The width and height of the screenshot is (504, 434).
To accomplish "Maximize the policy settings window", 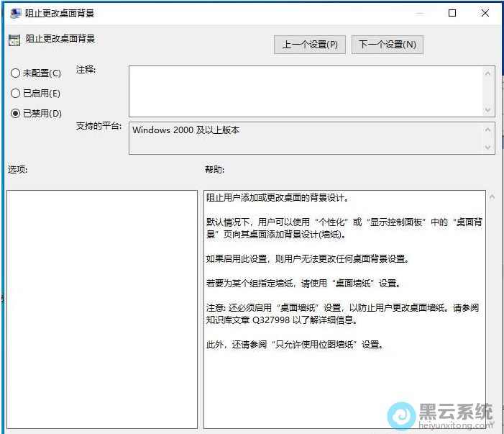I will [x=452, y=13].
